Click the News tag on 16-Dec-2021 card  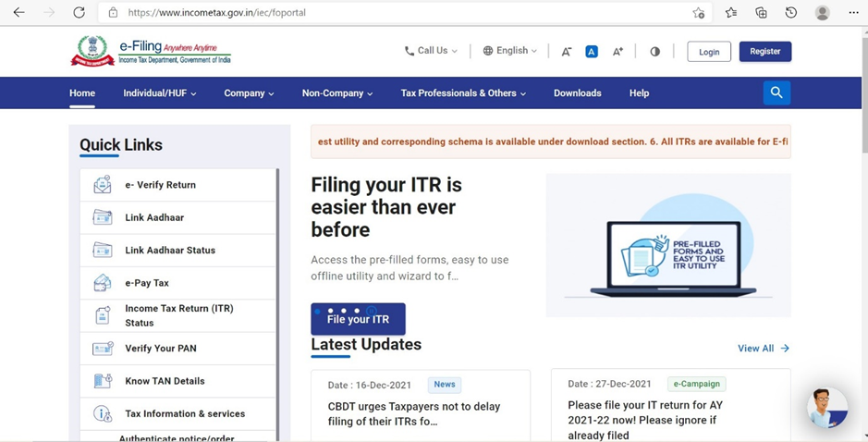(445, 385)
